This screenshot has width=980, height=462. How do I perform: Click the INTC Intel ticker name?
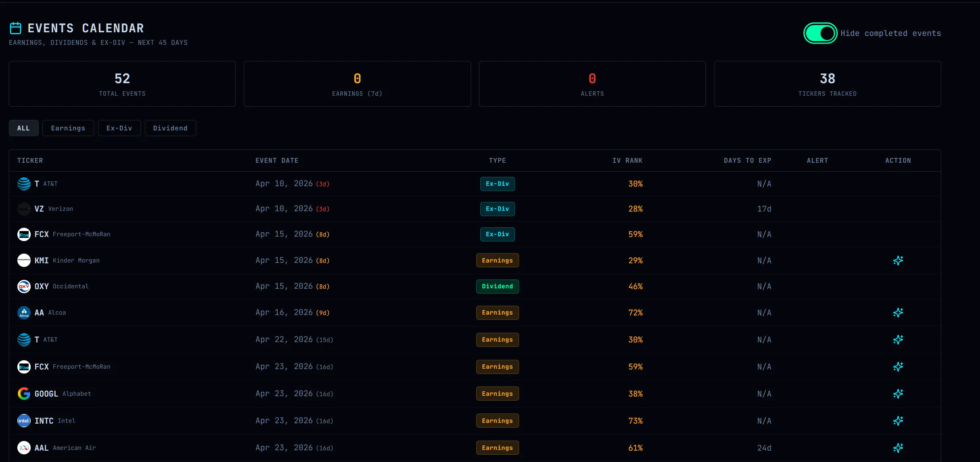tap(55, 421)
